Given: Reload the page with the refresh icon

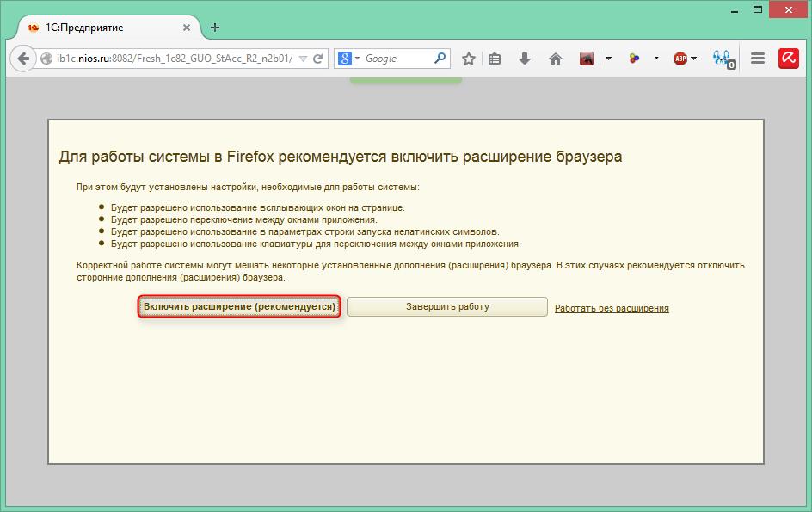Looking at the screenshot, I should coord(318,59).
